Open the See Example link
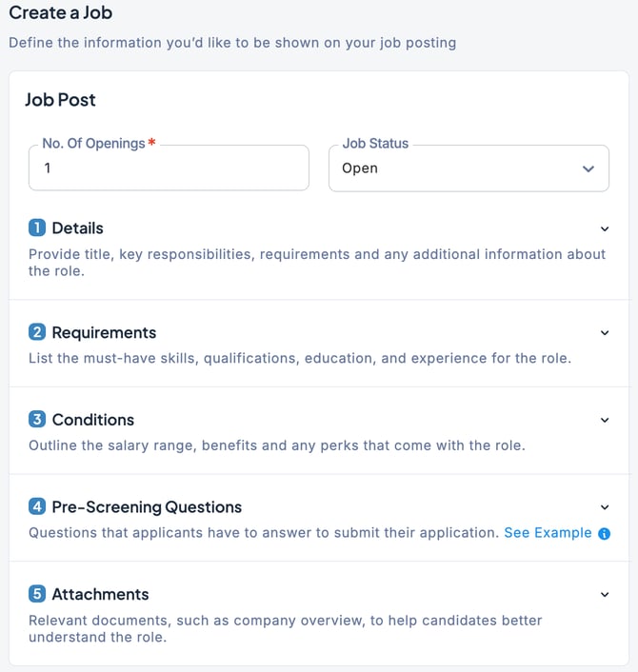Screen dimensions: 638x672 tap(548, 533)
